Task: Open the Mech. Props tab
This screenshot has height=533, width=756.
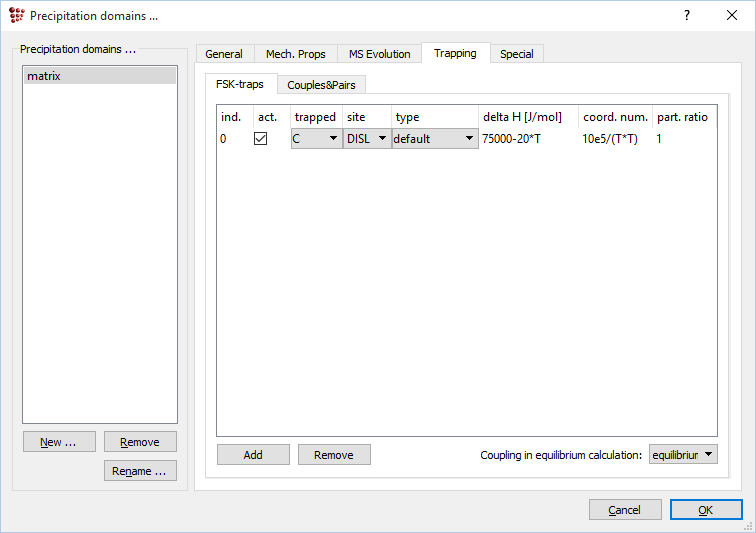Action: click(x=296, y=54)
